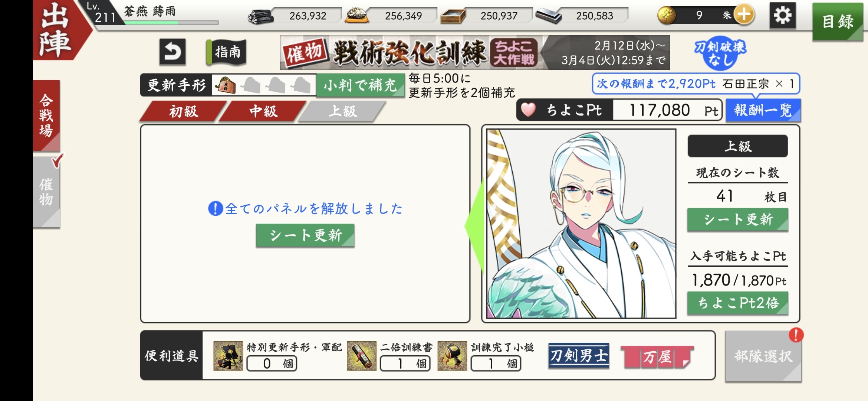The width and height of the screenshot is (868, 401).
Task: Switch to the 初級 difficulty tab
Action: click(183, 111)
